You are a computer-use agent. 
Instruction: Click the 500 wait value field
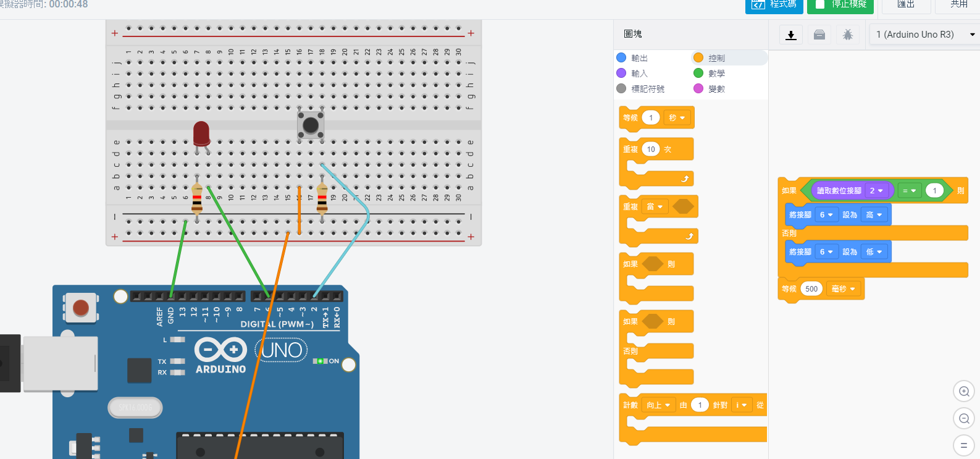(x=811, y=289)
